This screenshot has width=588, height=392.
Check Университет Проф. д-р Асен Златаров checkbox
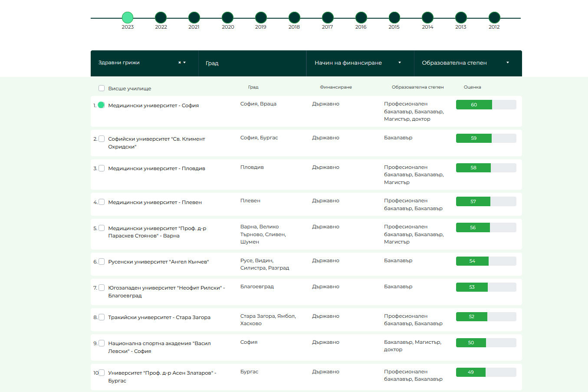[102, 372]
